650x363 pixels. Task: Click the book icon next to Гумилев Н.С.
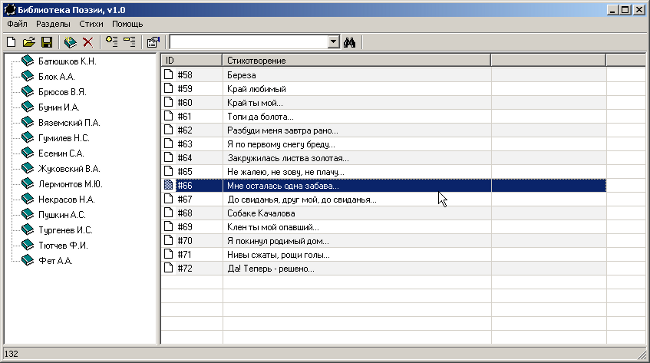[27, 138]
